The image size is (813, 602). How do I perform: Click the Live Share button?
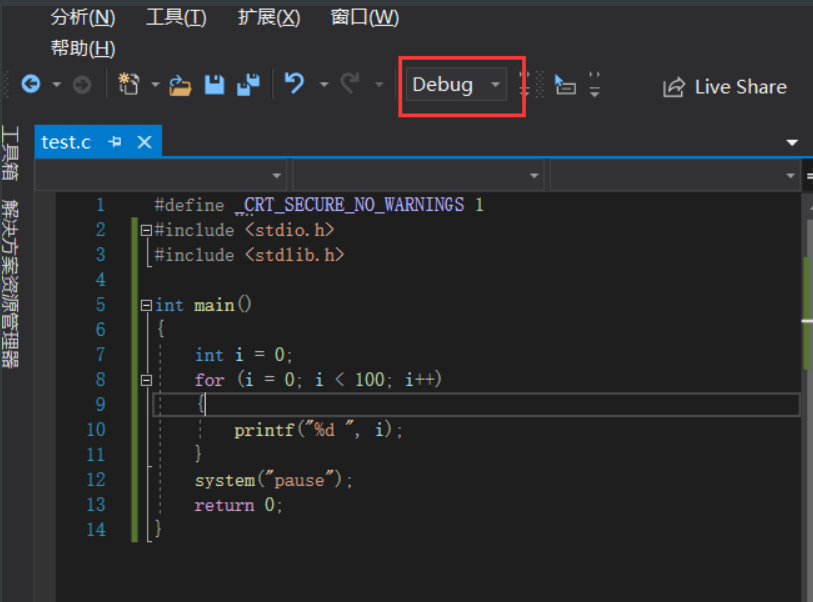(x=725, y=87)
